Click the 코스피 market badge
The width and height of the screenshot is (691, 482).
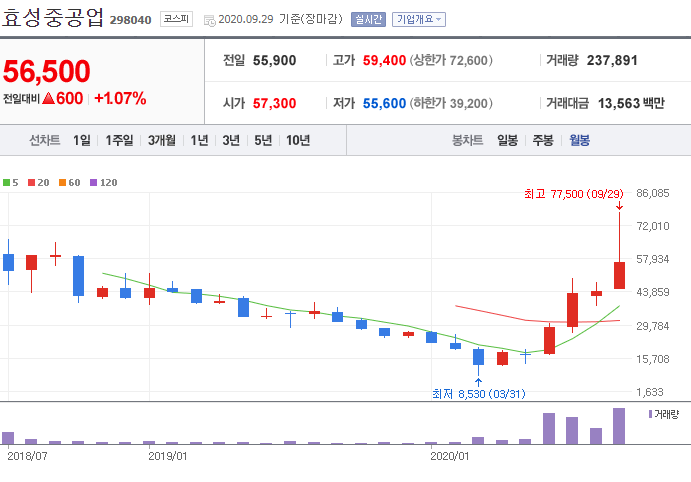point(176,19)
